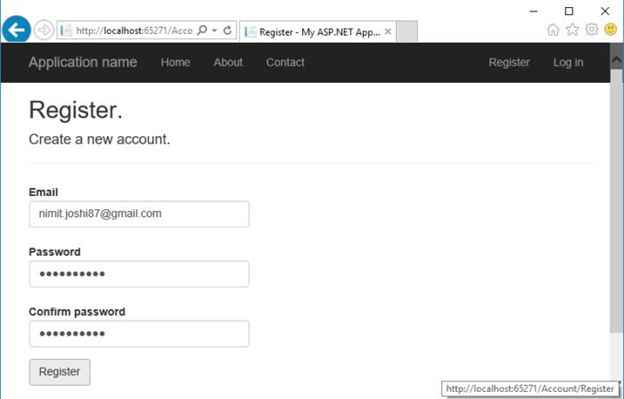The width and height of the screenshot is (624, 399).
Task: Focus the Email input field
Action: pos(139,214)
